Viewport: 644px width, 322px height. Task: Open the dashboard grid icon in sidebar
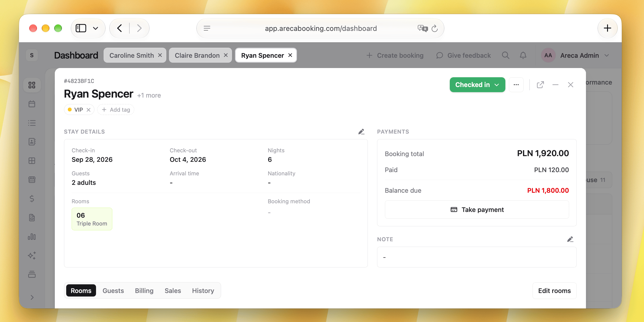coord(32,85)
